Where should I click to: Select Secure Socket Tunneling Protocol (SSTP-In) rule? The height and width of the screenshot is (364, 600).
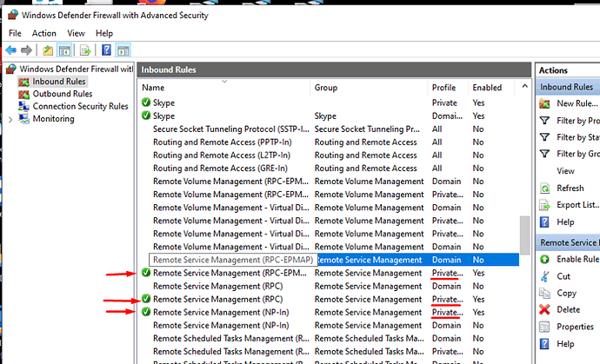click(230, 129)
